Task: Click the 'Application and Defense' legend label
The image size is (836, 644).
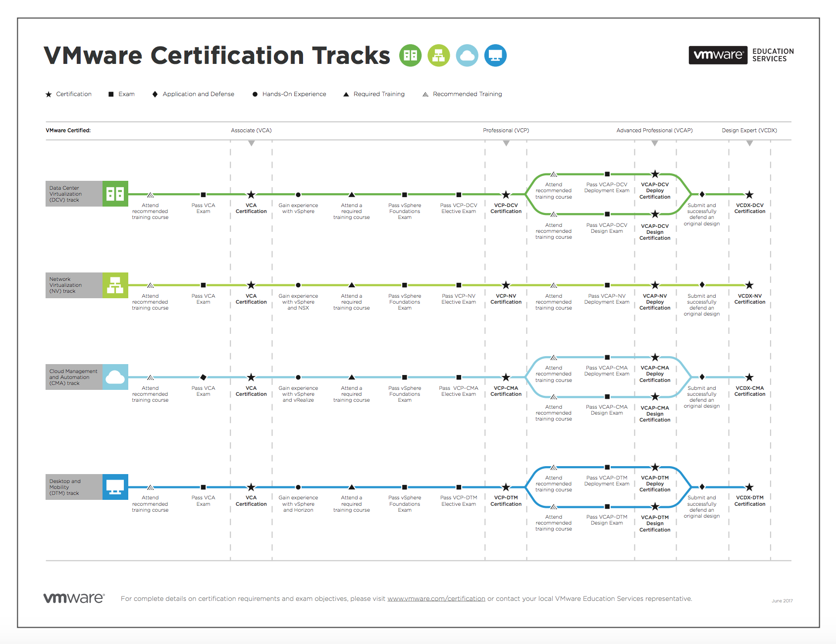Action: coord(199,94)
